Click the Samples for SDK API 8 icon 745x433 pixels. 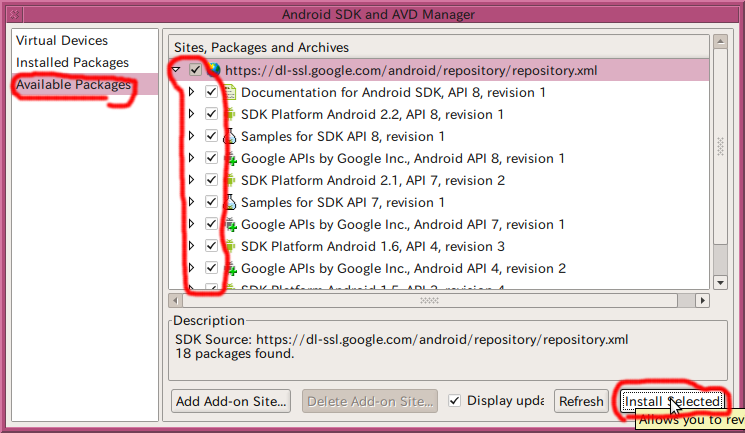tap(230, 136)
